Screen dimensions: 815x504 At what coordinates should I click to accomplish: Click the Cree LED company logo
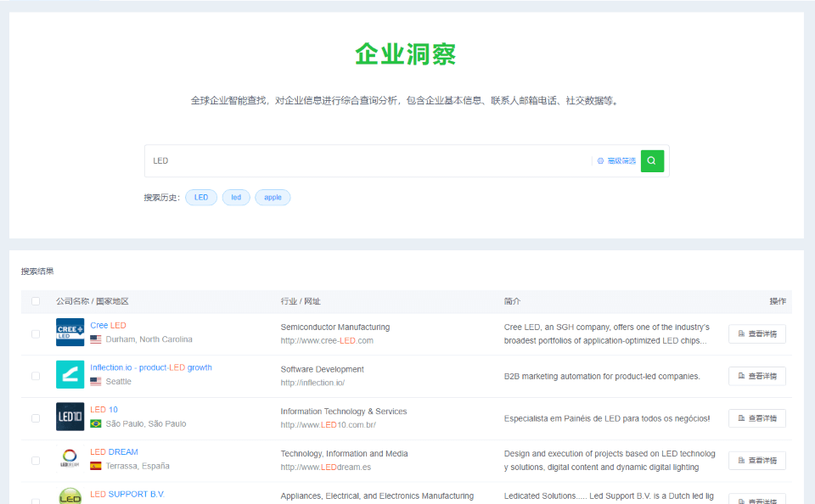click(x=70, y=333)
